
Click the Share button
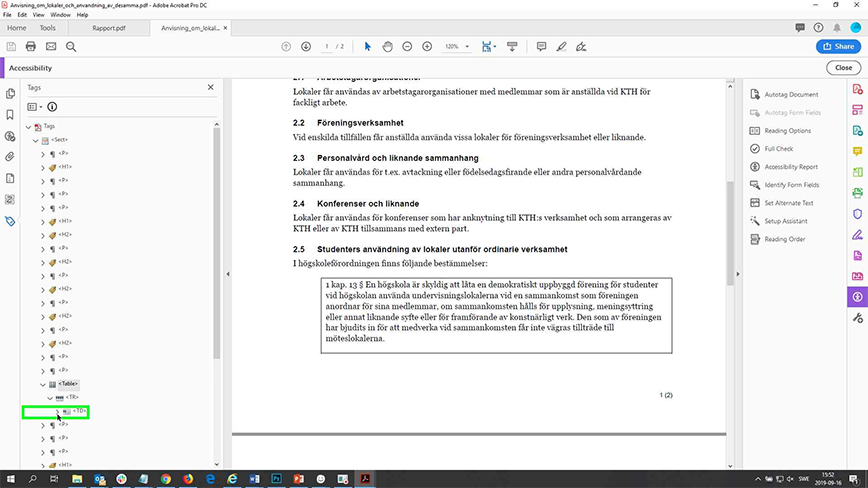click(x=838, y=46)
